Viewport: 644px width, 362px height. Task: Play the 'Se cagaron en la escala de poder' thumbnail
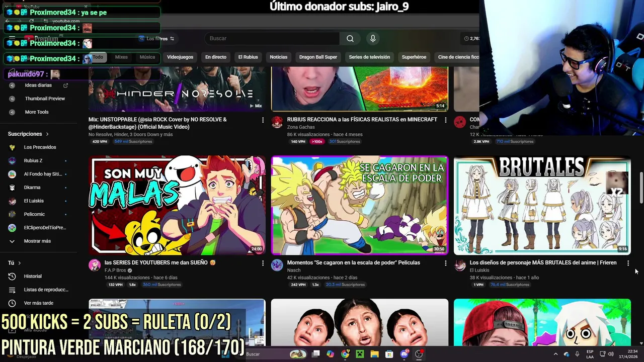tap(360, 205)
